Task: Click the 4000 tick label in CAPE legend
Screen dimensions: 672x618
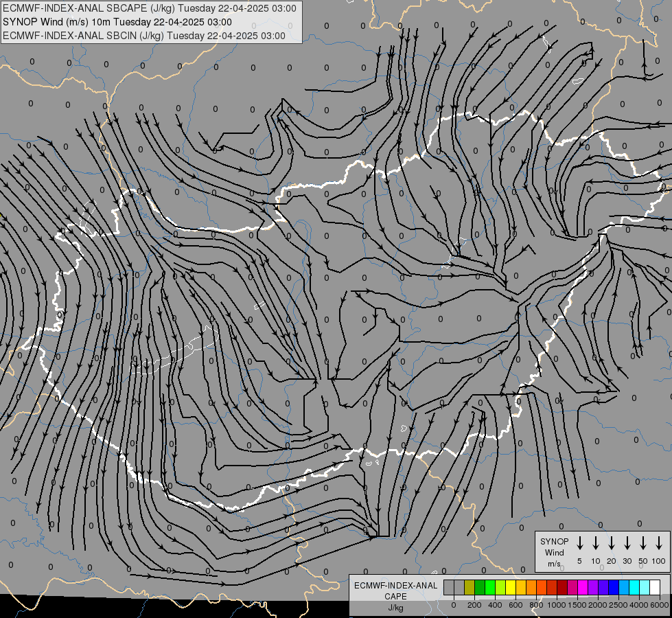Action: [639, 605]
